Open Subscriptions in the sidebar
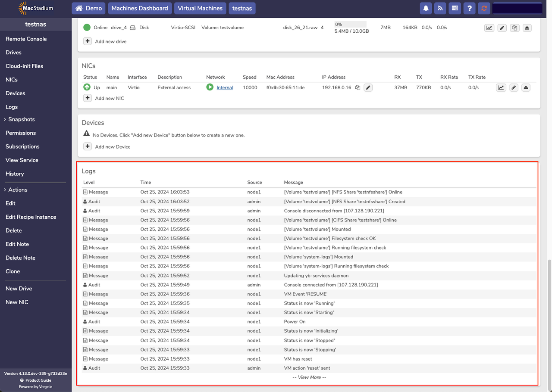The image size is (552, 392). tap(22, 146)
